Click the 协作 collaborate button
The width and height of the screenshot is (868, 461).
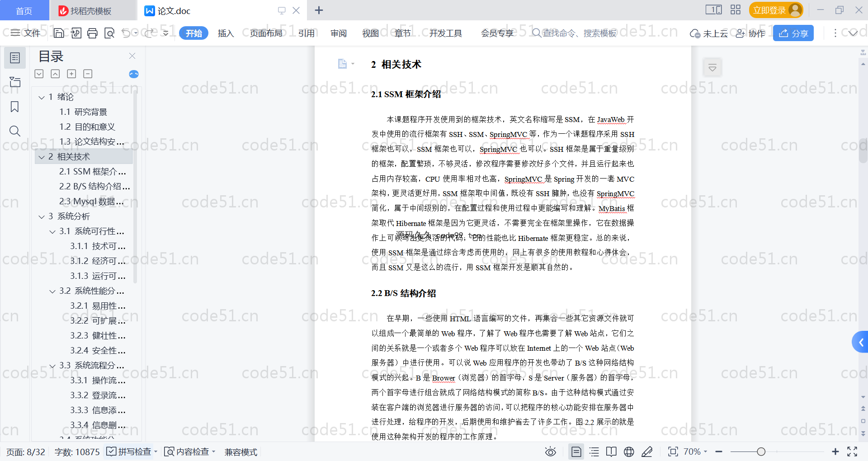tap(750, 33)
